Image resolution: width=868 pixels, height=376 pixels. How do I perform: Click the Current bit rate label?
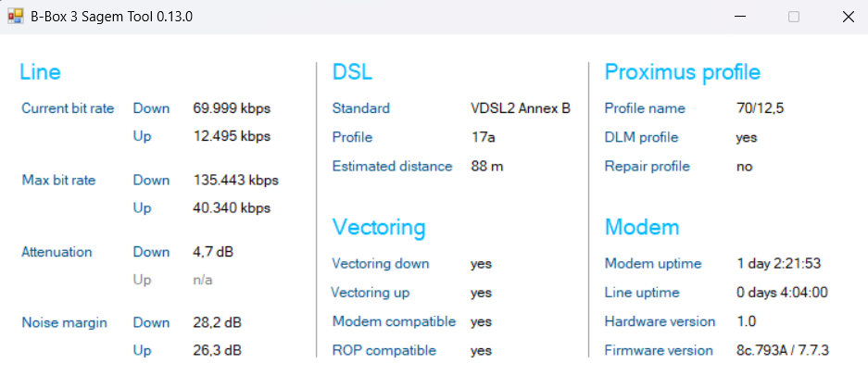68,108
